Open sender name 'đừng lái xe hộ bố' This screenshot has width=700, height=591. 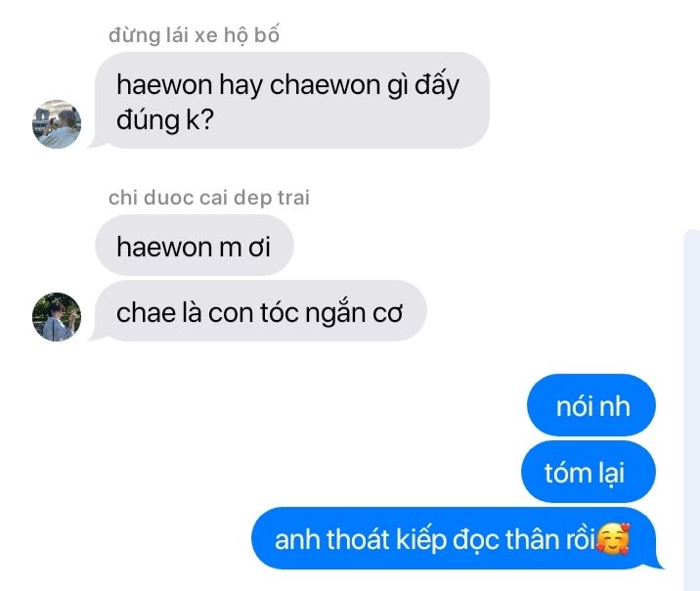pyautogui.click(x=194, y=35)
